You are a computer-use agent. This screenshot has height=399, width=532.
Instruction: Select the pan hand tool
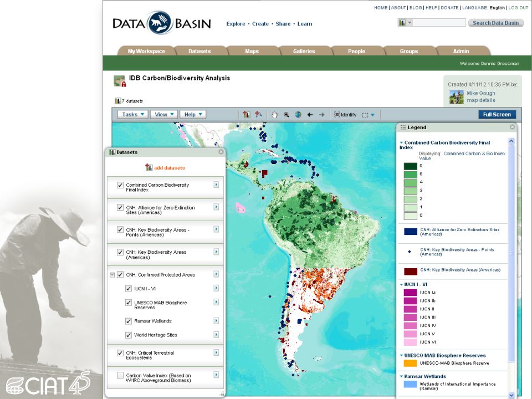tap(274, 115)
